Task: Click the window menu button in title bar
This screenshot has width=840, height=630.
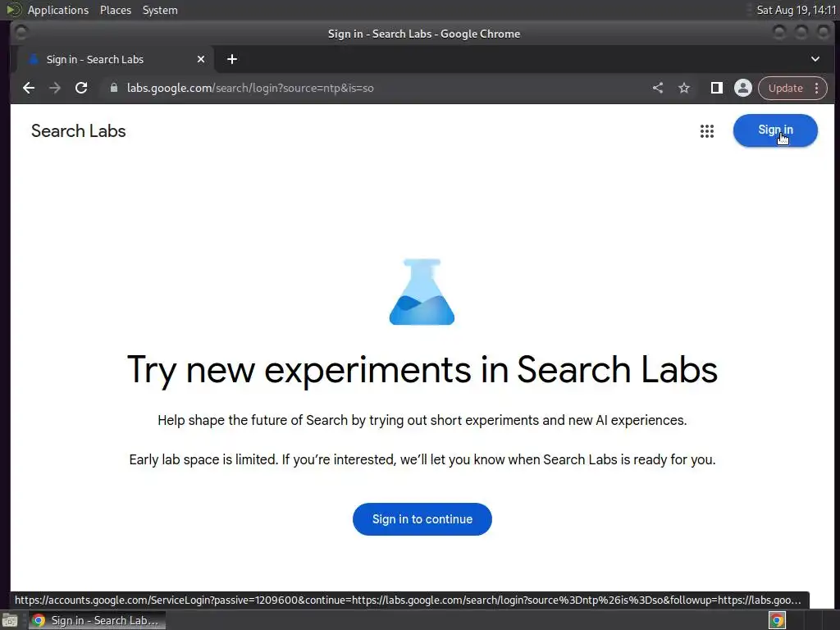Action: 21,33
